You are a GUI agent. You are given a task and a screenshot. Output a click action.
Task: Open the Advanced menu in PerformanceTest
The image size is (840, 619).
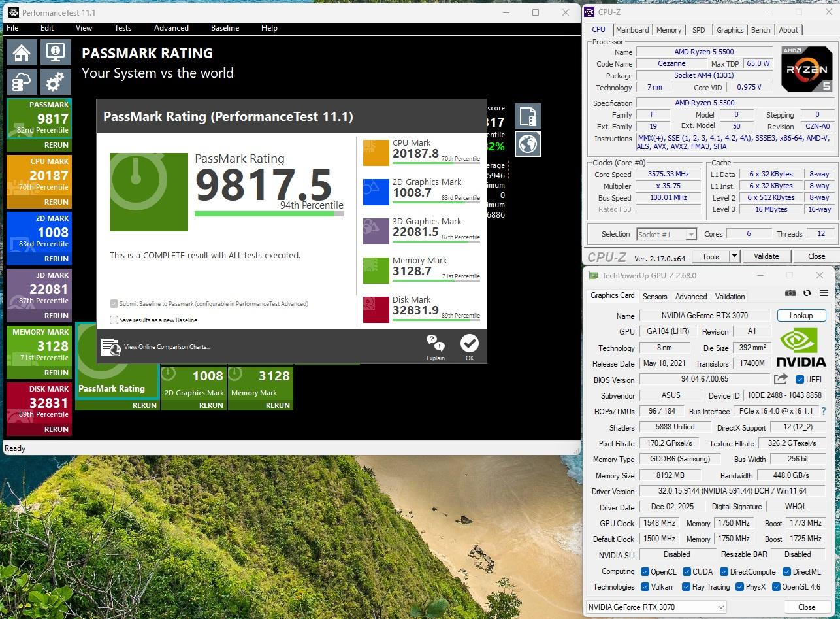point(171,28)
